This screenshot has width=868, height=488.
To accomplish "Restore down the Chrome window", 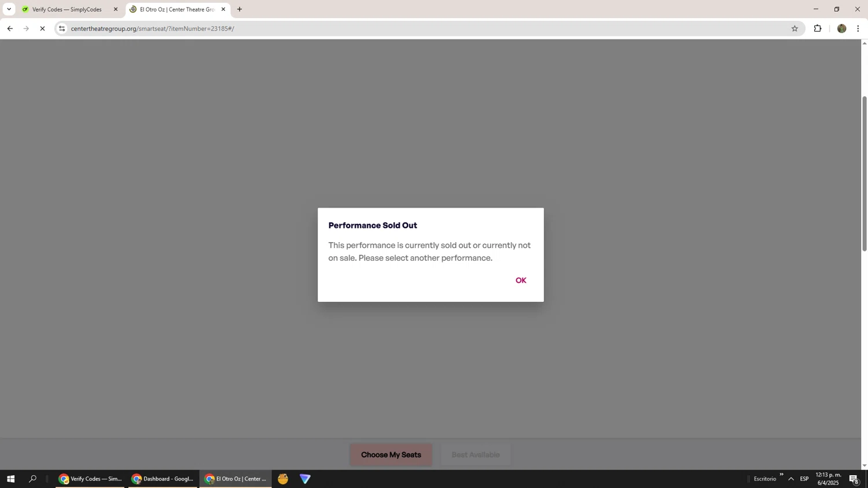I will 837,9.
